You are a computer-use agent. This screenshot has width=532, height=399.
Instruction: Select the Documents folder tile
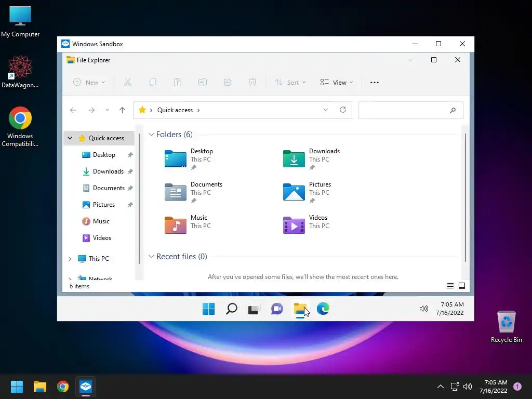pyautogui.click(x=193, y=192)
